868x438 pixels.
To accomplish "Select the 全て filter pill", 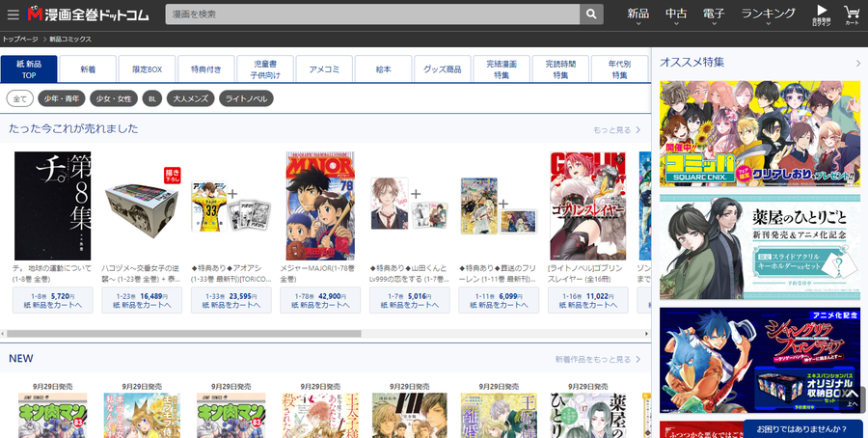I will point(20,98).
